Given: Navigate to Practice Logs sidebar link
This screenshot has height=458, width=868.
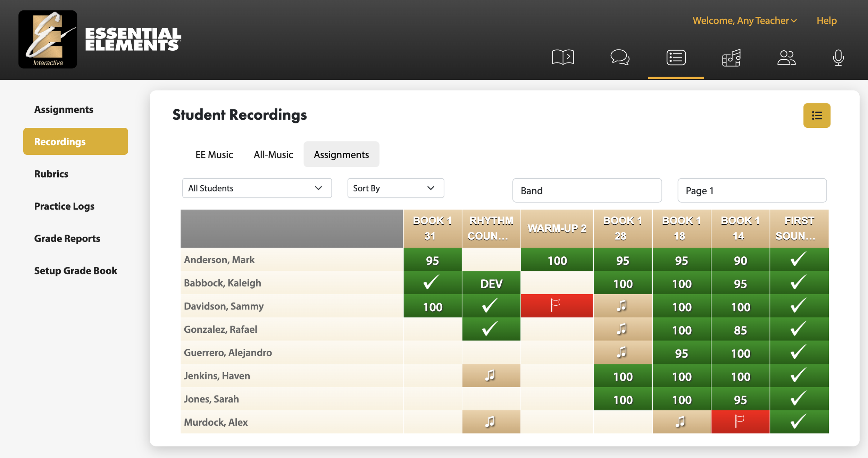Looking at the screenshot, I should pos(64,205).
